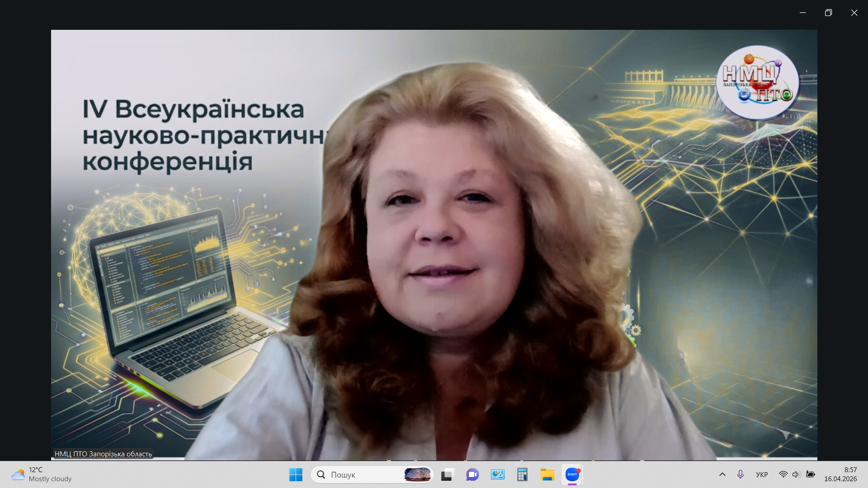Open Task View on the taskbar

pos(447,474)
